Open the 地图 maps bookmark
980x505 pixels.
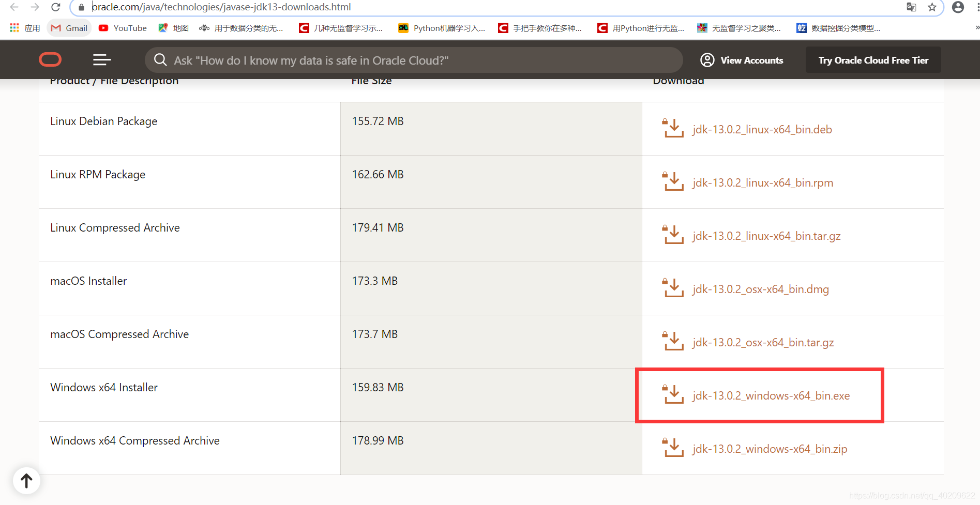(x=174, y=28)
